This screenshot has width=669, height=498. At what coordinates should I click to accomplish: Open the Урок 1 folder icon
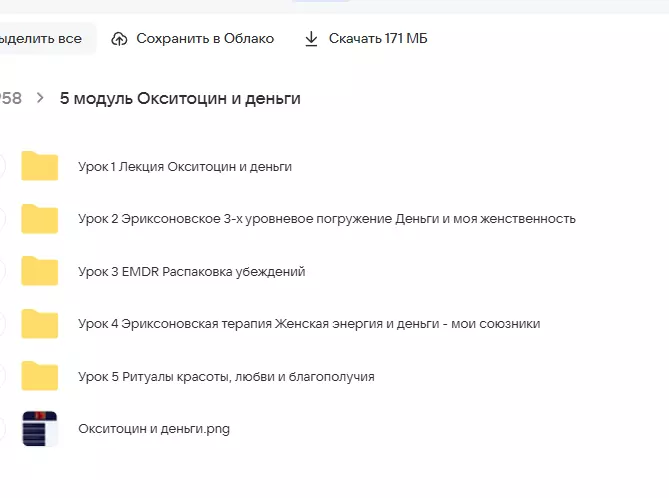40,166
